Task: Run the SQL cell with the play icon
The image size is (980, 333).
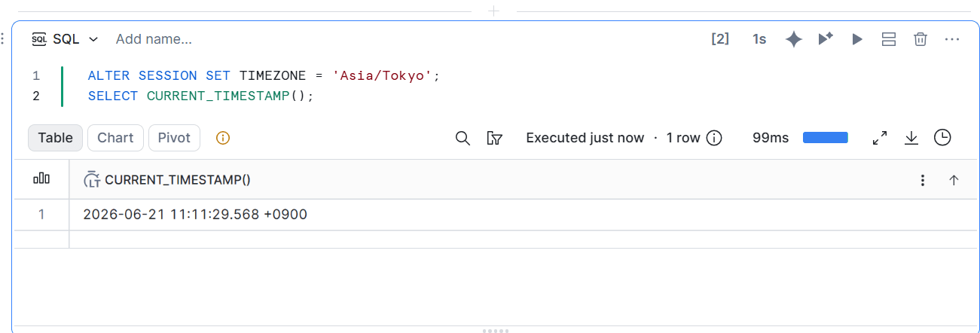Action: [x=857, y=39]
